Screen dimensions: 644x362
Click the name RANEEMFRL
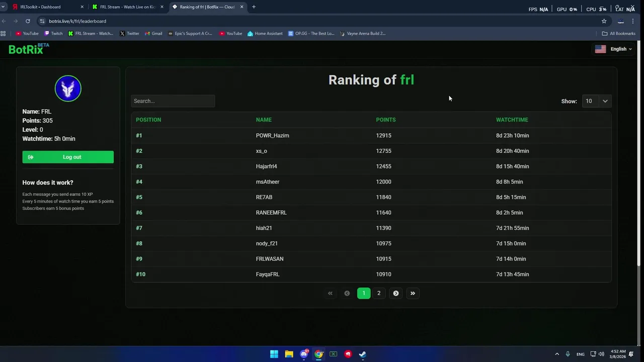(271, 213)
